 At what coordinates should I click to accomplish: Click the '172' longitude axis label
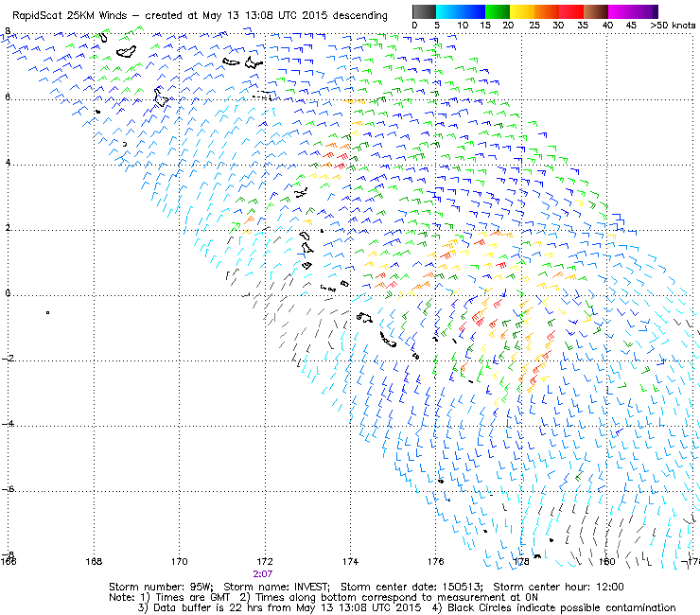(265, 561)
